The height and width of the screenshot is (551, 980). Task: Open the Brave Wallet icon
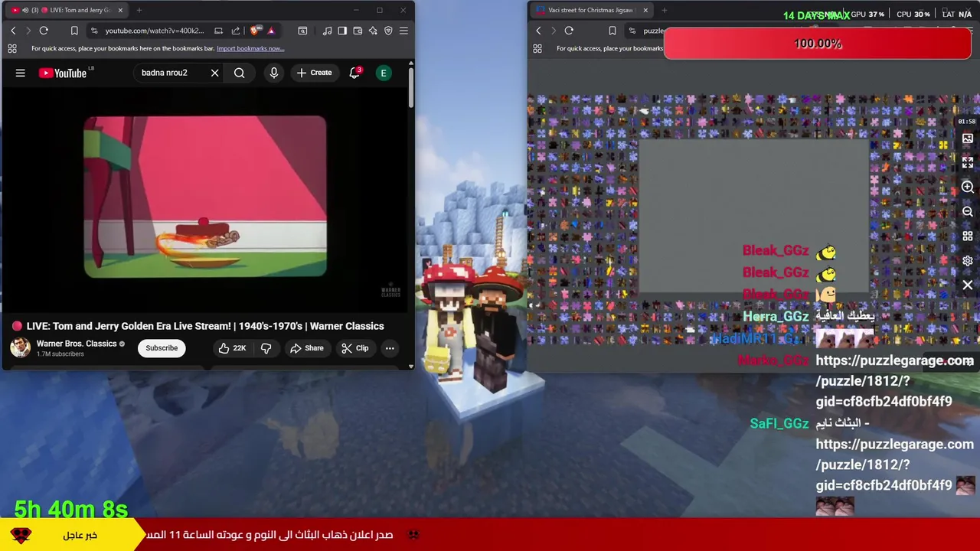tap(358, 31)
